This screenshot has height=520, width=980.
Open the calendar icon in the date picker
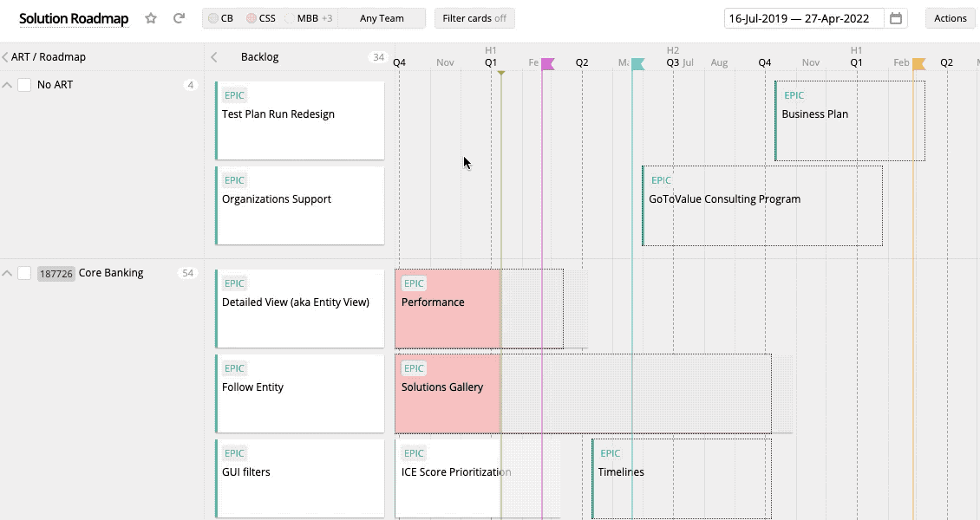coord(898,17)
